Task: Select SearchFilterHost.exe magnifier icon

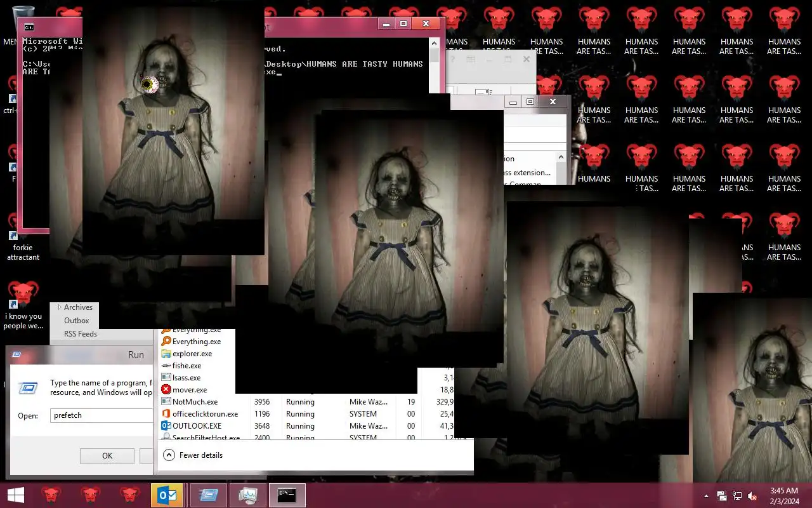Action: 166,438
